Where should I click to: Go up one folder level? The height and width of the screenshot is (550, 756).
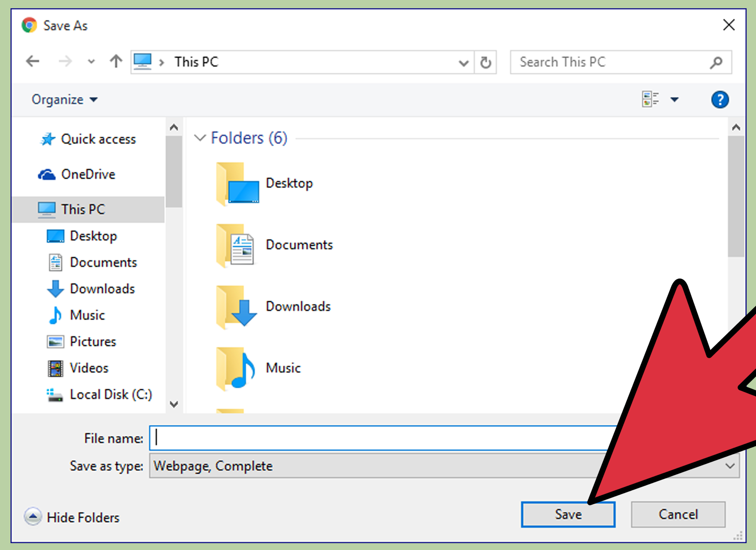(x=116, y=61)
